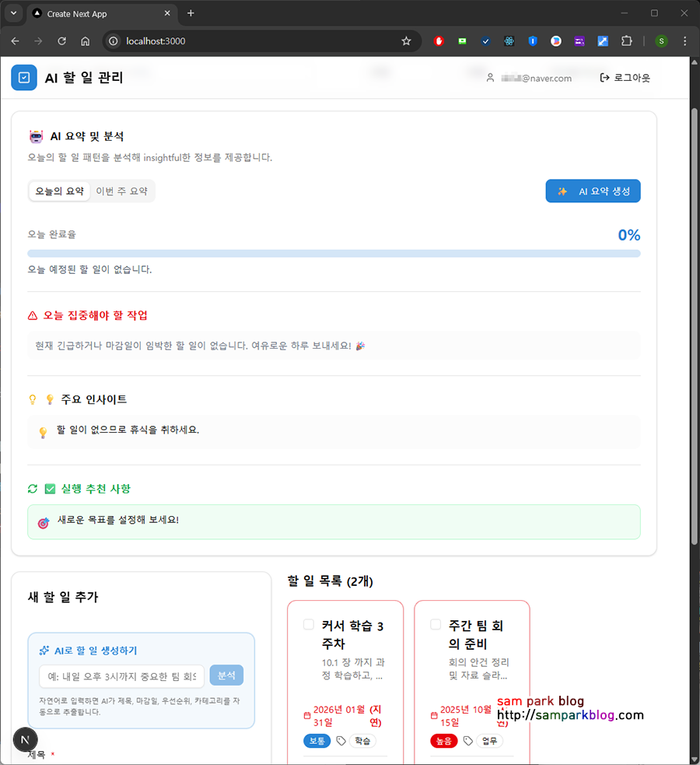Click the outline lightbulb icon by 주요 인사이트
The width and height of the screenshot is (700, 765).
[33, 399]
